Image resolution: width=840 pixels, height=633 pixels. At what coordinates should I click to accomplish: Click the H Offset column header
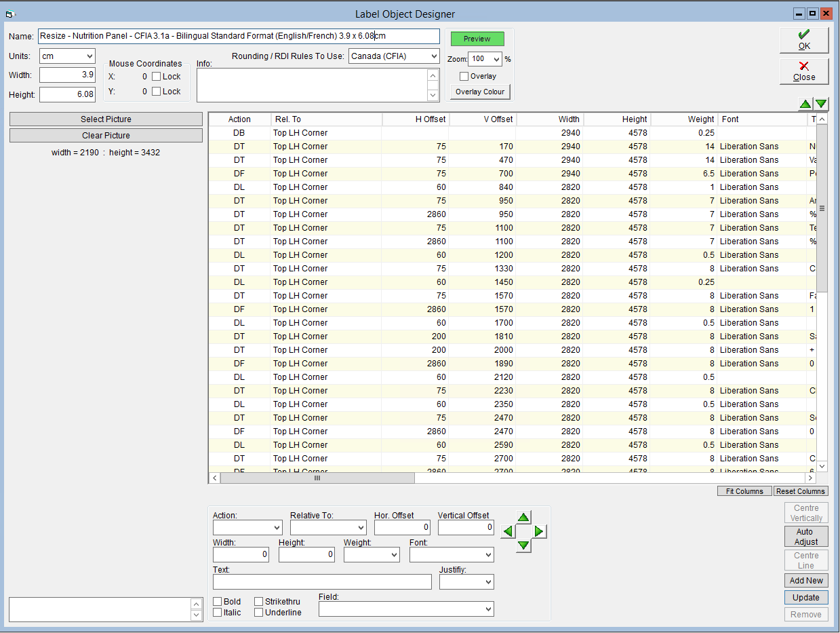[x=416, y=119]
